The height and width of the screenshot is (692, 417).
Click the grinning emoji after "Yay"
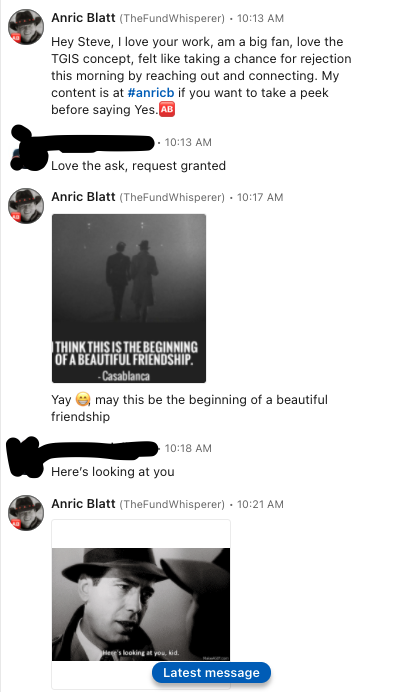pyautogui.click(x=83, y=399)
